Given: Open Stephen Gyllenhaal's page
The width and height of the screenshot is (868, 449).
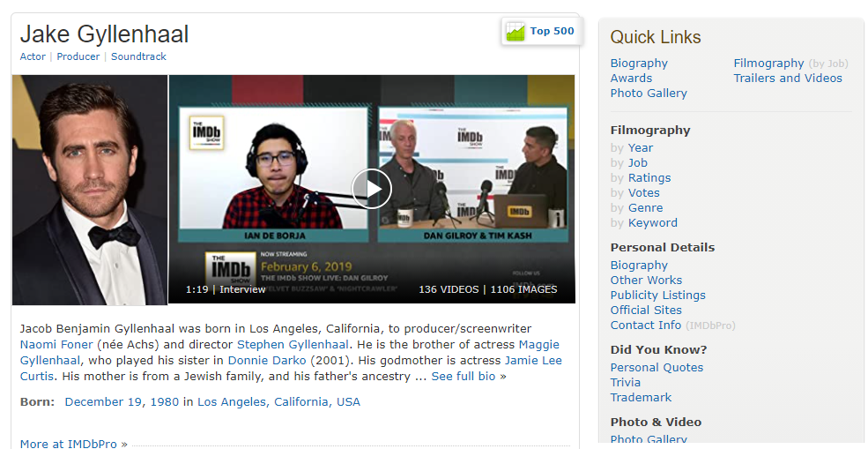Looking at the screenshot, I should tap(293, 344).
